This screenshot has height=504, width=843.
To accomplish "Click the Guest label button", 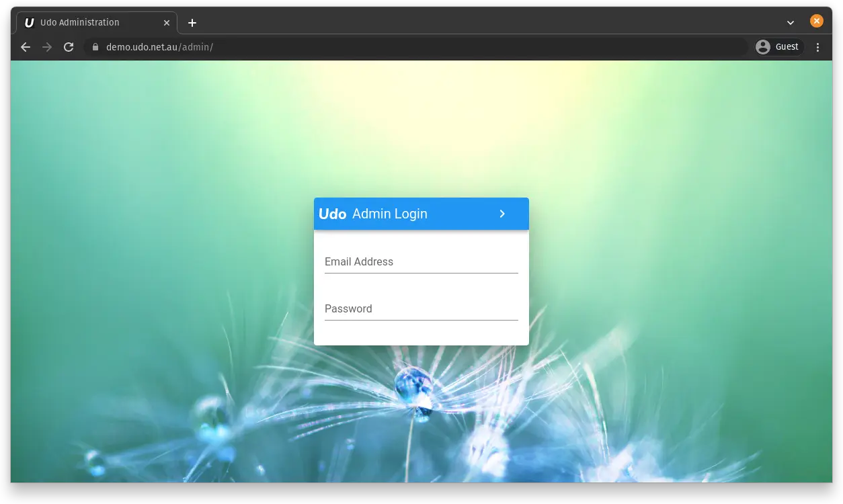I will point(787,46).
